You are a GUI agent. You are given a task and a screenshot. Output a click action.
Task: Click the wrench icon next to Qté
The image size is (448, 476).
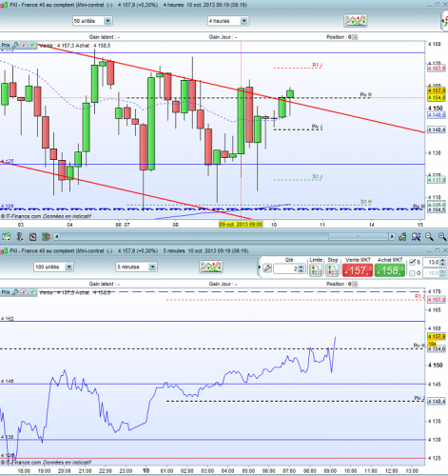tap(267, 268)
